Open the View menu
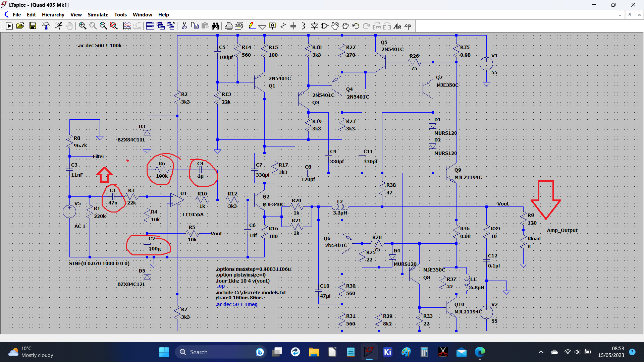The height and width of the screenshot is (362, 644). [x=76, y=15]
